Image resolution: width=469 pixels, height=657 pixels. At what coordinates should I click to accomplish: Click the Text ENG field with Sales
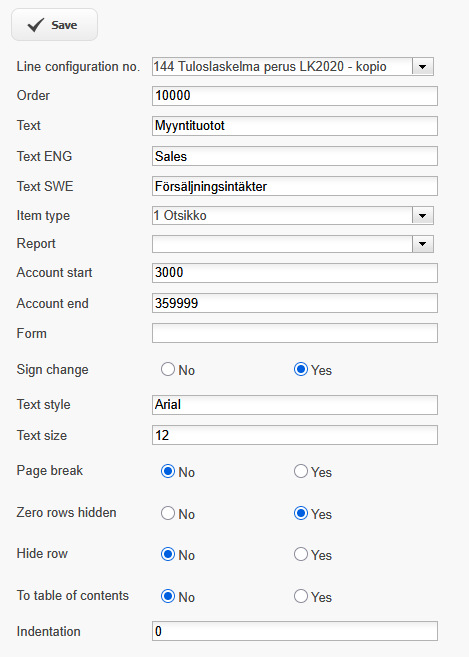(295, 156)
